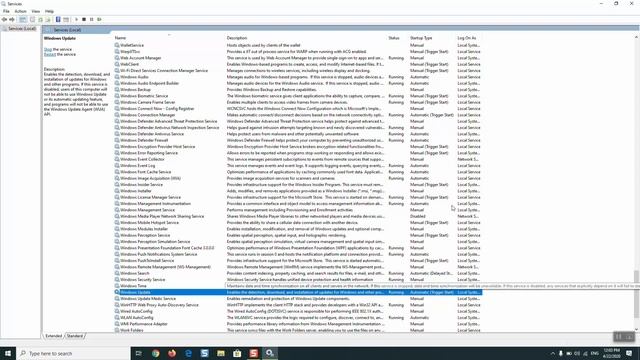
Task: Click the Properties toolbar icon
Action: coord(33,20)
